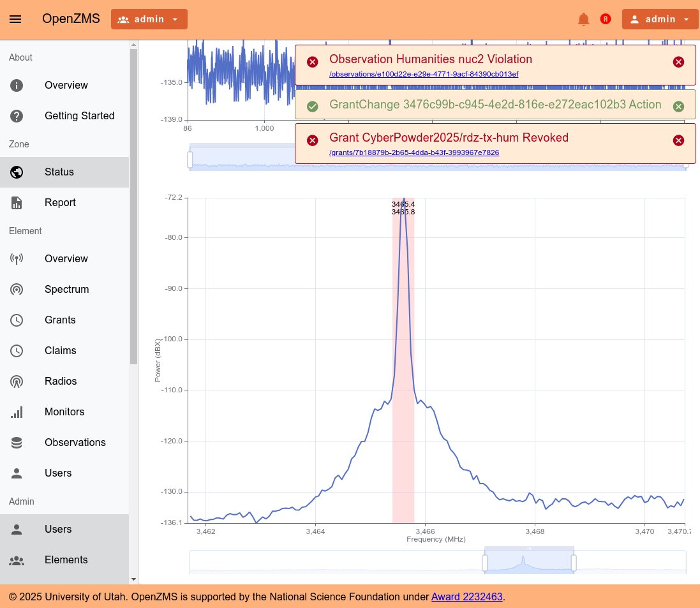Image resolution: width=700 pixels, height=608 pixels.
Task: Open the Spectrum sensor icon
Action: tap(17, 289)
